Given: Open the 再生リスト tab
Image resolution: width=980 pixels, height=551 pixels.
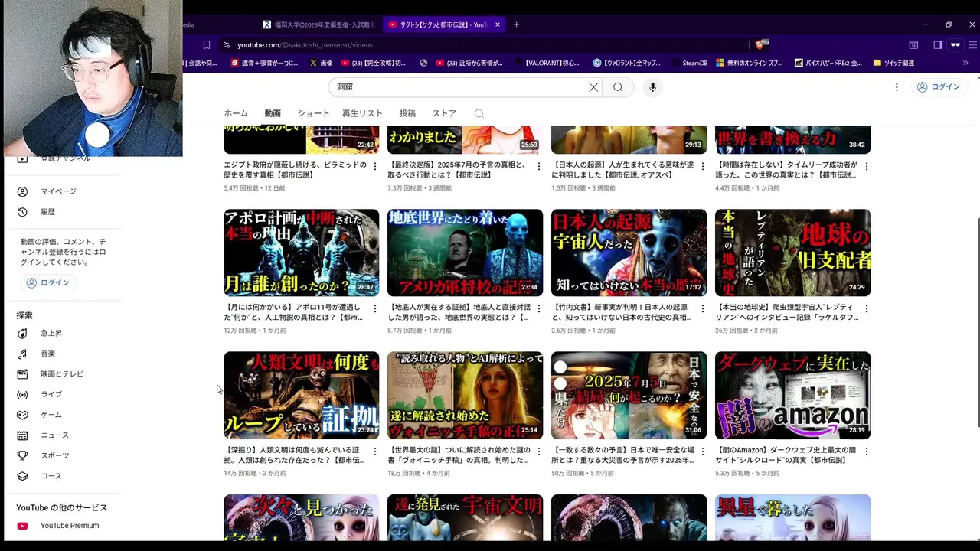Looking at the screenshot, I should (362, 113).
